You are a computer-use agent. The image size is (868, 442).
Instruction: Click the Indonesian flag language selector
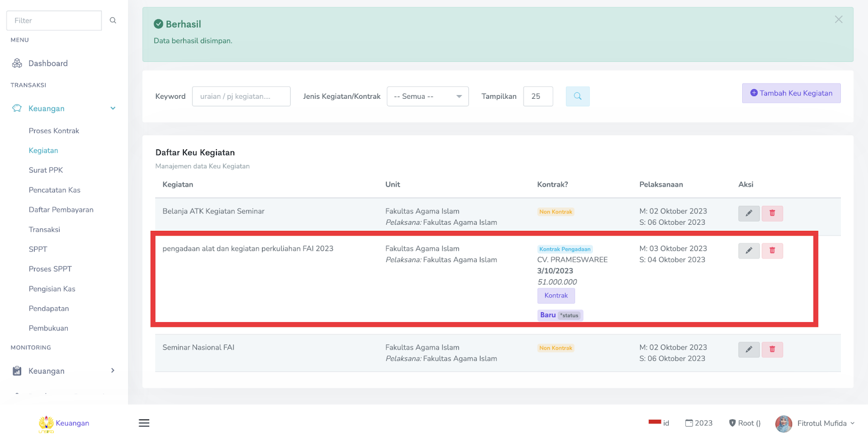659,423
